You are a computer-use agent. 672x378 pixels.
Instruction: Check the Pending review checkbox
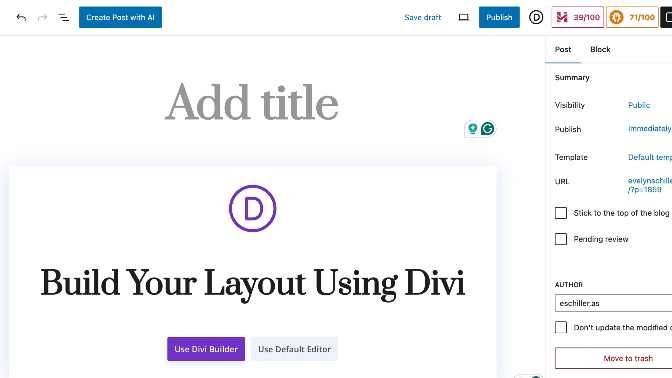(561, 239)
